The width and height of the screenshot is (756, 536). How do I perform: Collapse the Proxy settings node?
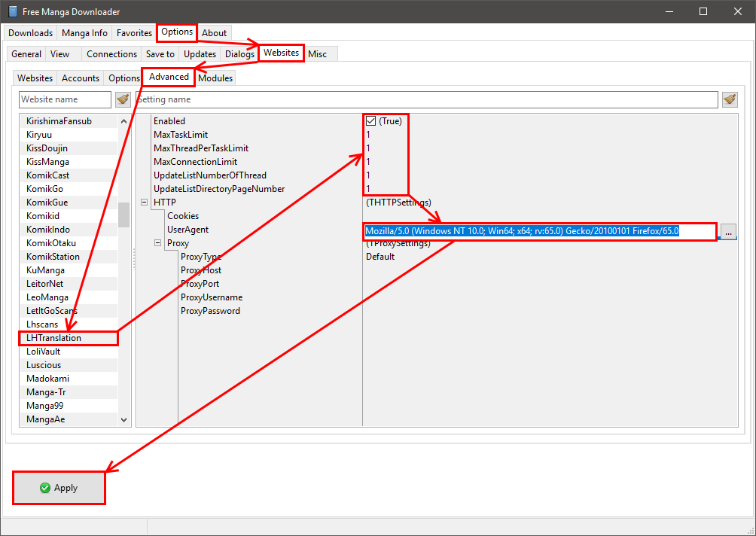[x=157, y=243]
